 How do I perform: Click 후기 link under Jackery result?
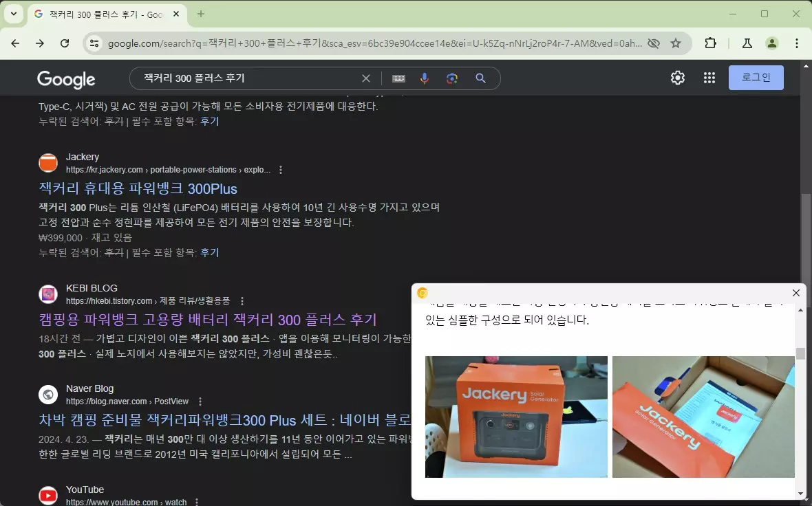[x=210, y=252]
